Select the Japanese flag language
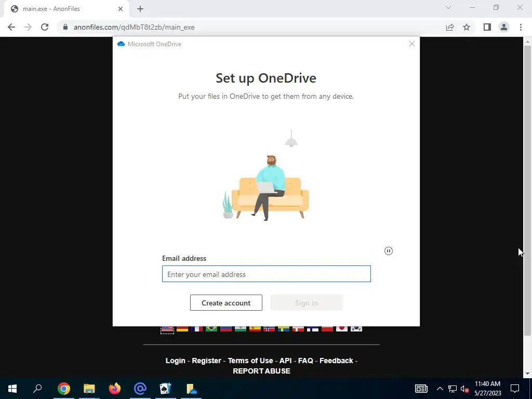Viewport: 532px width, 399px height. point(342,329)
